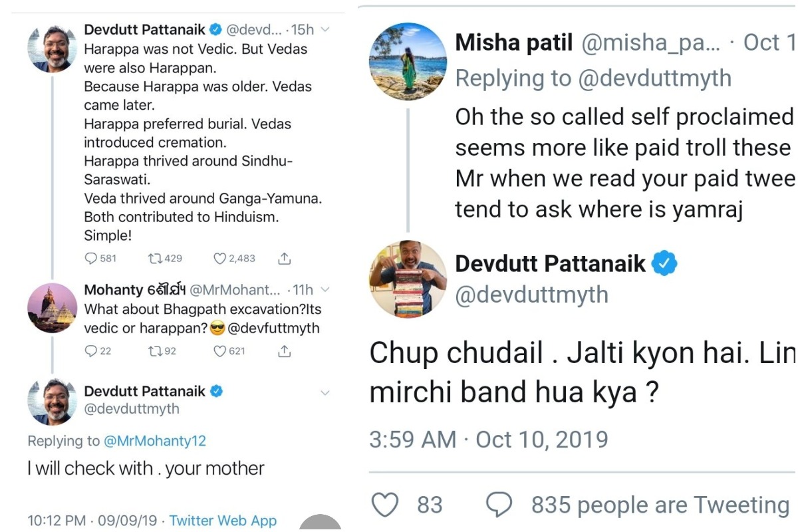Click Mohanty's temple profile avatar

(x=52, y=309)
